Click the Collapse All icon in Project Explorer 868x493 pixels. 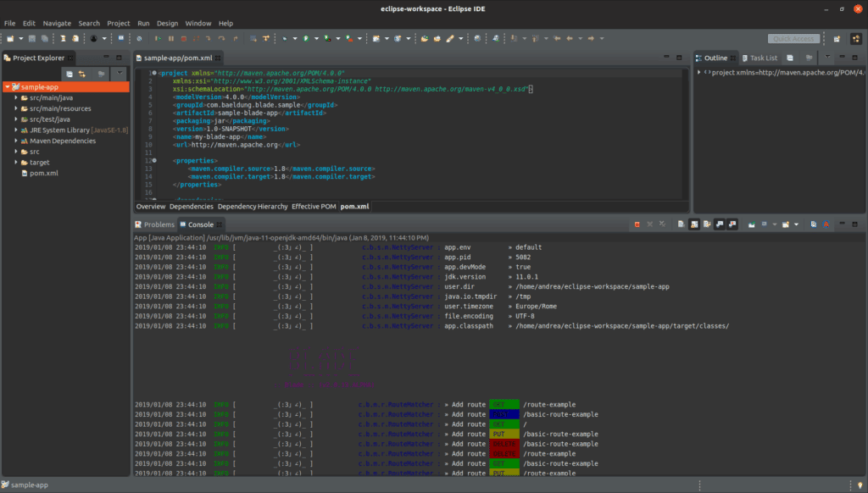[x=70, y=75]
